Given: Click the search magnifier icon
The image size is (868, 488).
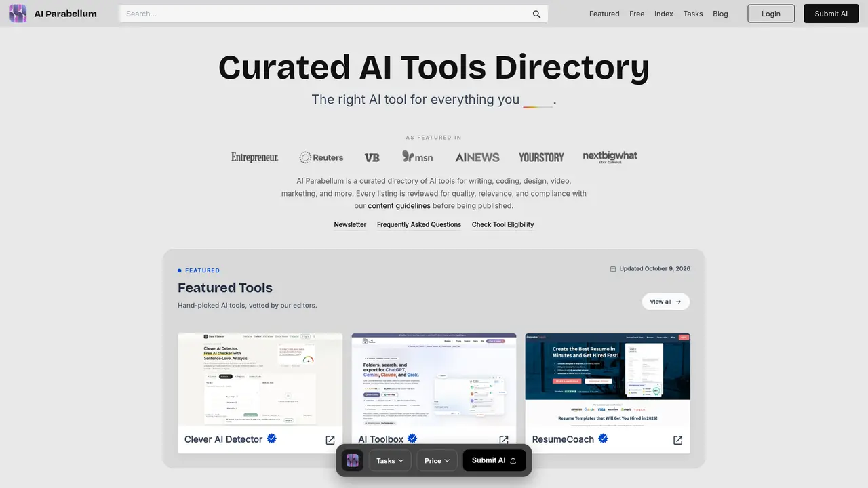Looking at the screenshot, I should pos(536,14).
